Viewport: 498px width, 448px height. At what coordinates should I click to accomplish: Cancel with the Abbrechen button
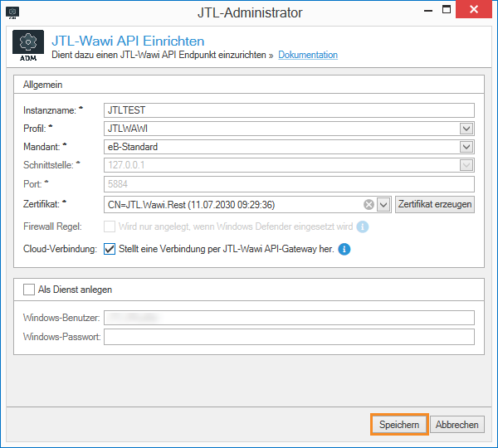(456, 425)
